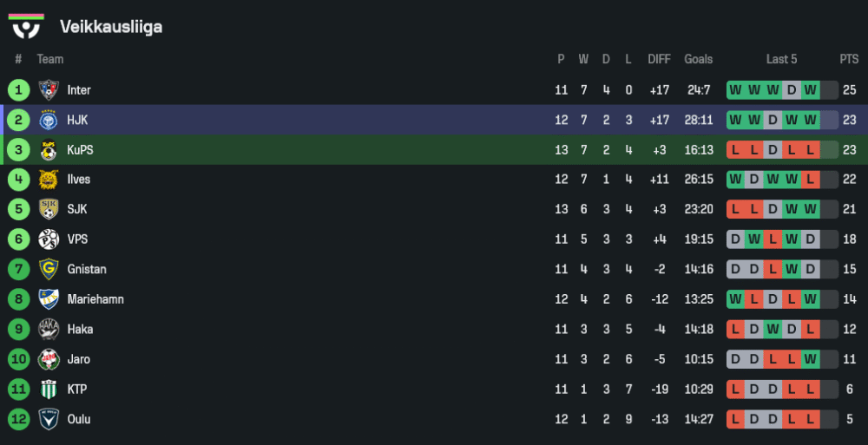The width and height of the screenshot is (868, 445).
Task: Click the Haka club badge
Action: click(48, 329)
